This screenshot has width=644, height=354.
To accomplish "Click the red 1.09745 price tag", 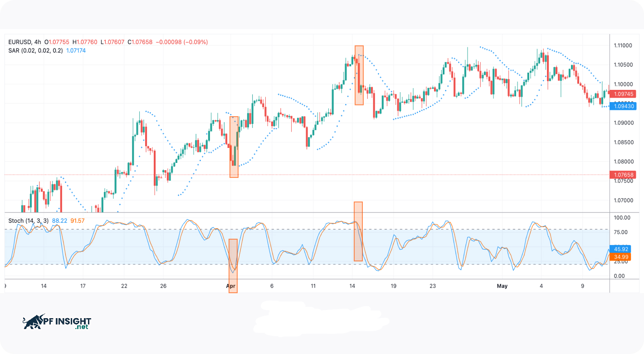I will pyautogui.click(x=624, y=94).
